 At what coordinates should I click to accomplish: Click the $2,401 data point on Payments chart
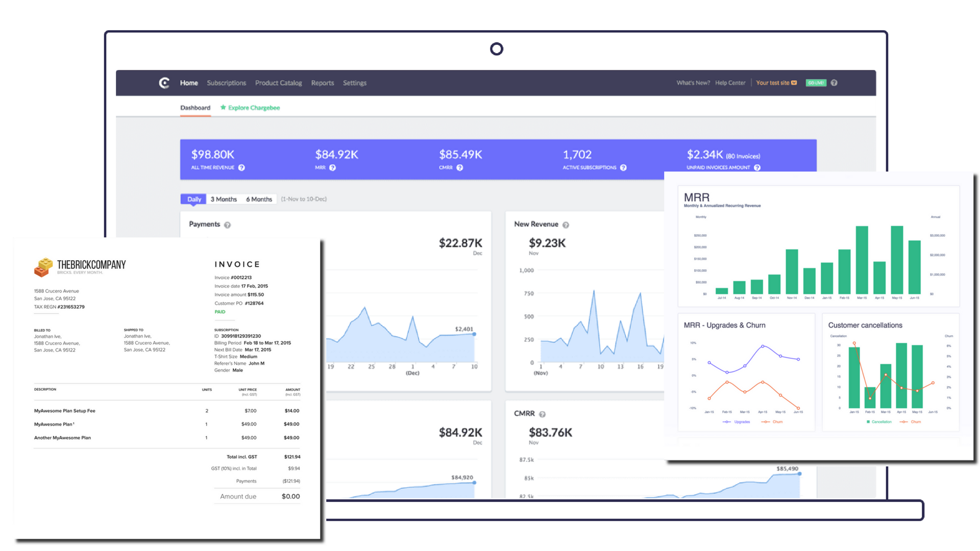click(474, 334)
